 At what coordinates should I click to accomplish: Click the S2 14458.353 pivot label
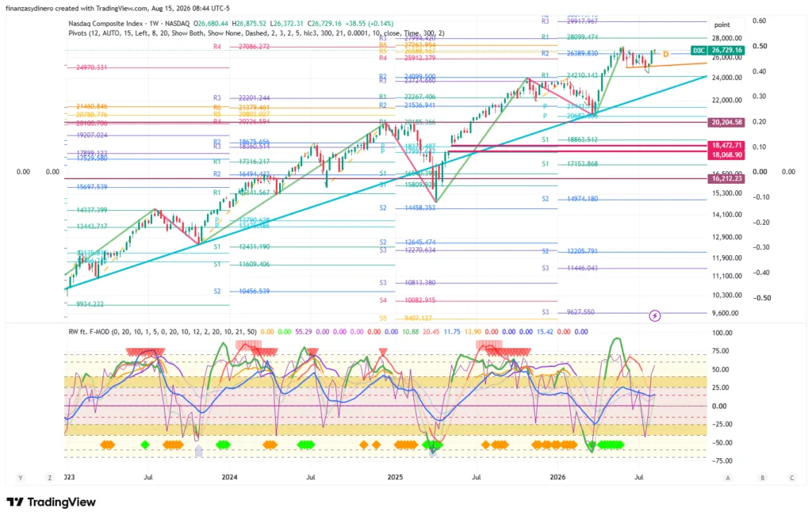point(407,208)
